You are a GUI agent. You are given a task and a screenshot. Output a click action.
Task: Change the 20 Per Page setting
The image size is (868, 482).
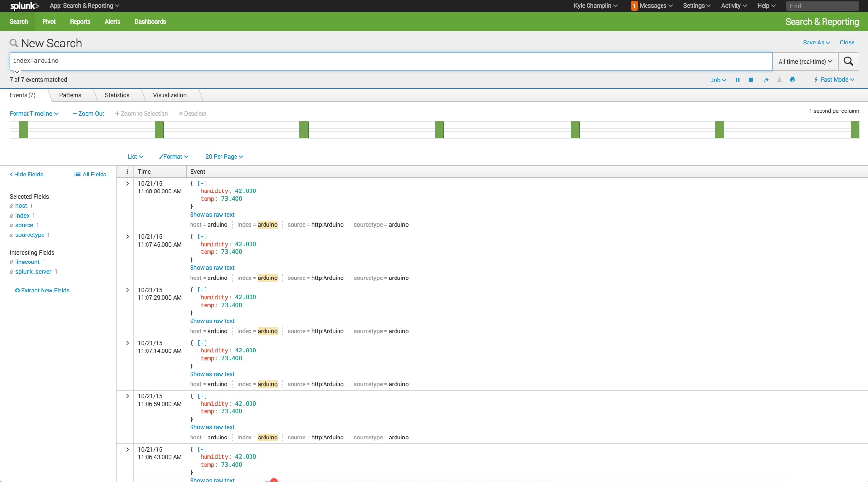coord(224,157)
